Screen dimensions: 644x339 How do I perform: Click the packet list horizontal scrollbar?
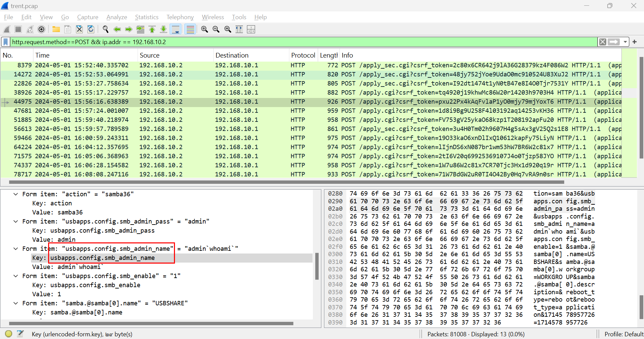[286, 182]
